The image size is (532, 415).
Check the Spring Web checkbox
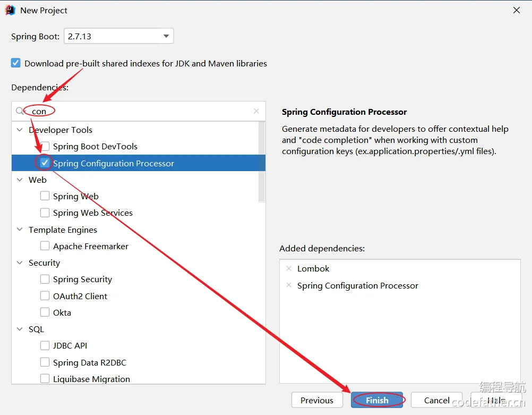[x=45, y=196]
